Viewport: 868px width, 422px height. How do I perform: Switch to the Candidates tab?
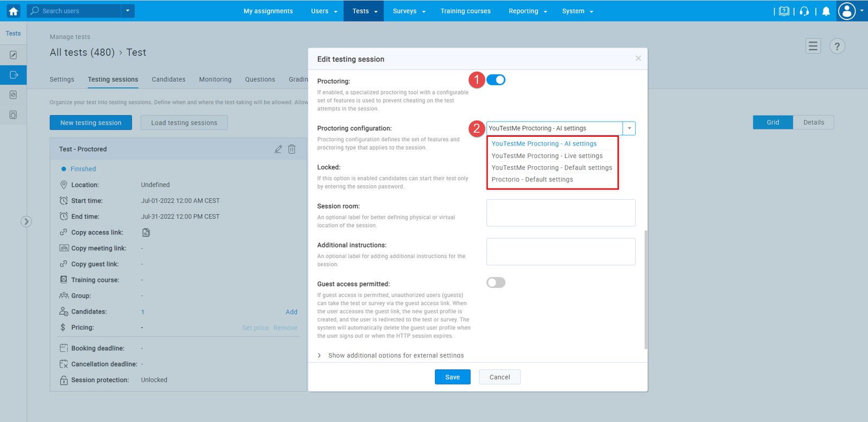[168, 79]
